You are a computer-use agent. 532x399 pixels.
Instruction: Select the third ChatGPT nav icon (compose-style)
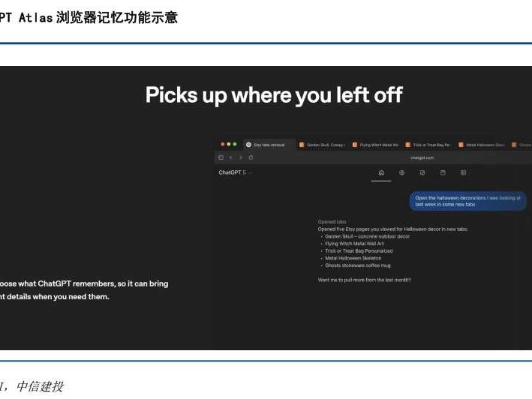click(x=422, y=172)
